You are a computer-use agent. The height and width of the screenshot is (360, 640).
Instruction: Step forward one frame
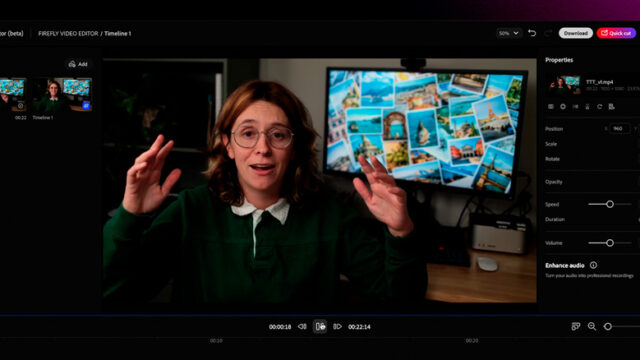click(x=337, y=327)
